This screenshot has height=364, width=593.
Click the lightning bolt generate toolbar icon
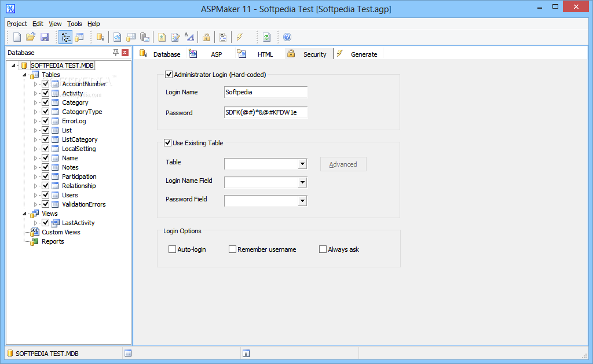pos(240,37)
